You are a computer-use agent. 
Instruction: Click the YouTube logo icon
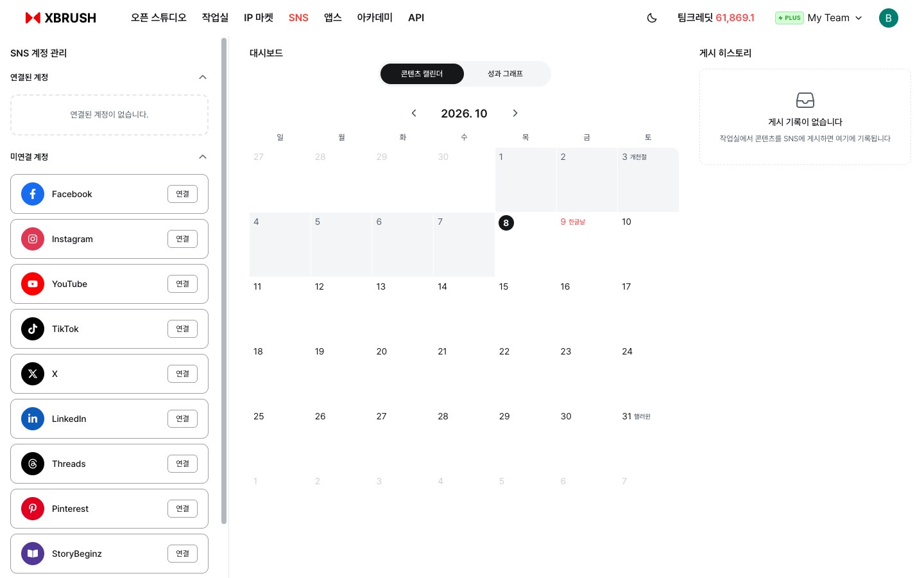click(33, 284)
